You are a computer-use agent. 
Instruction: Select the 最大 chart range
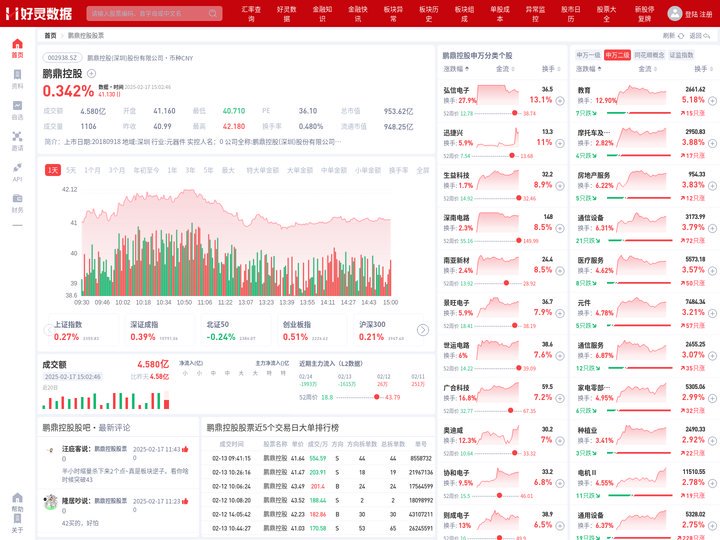(x=228, y=170)
